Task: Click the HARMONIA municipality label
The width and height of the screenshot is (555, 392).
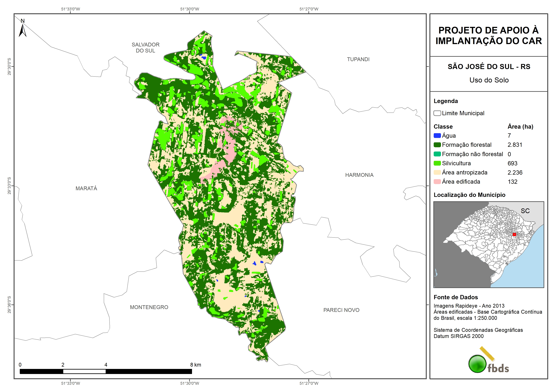Action: tap(359, 175)
